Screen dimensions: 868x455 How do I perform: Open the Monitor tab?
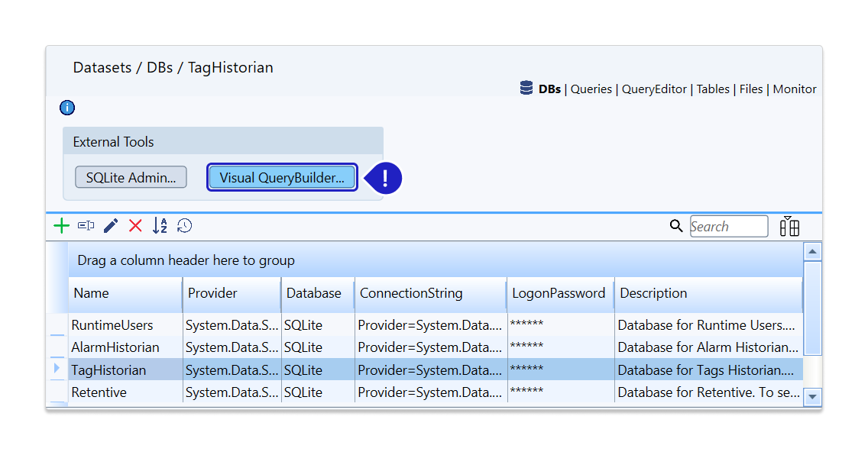point(795,89)
